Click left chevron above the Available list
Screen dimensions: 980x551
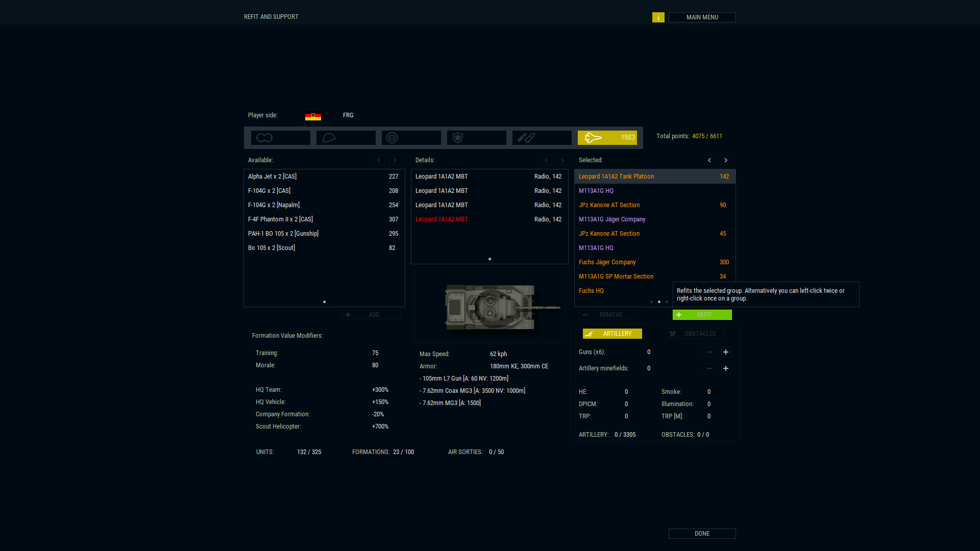click(x=379, y=160)
